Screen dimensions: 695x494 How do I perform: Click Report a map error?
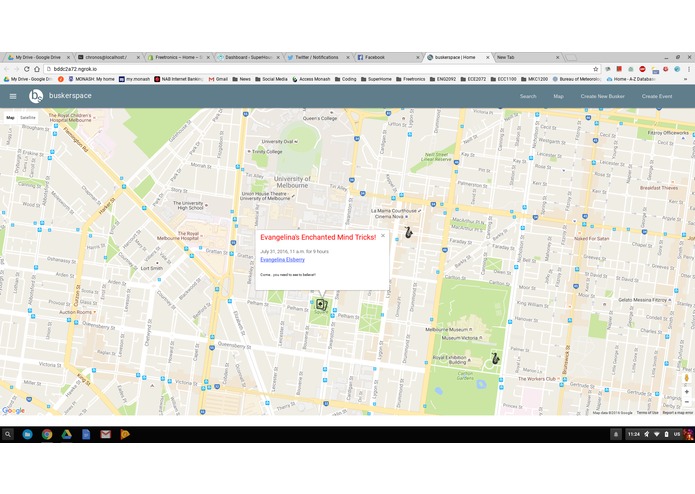coord(677,412)
